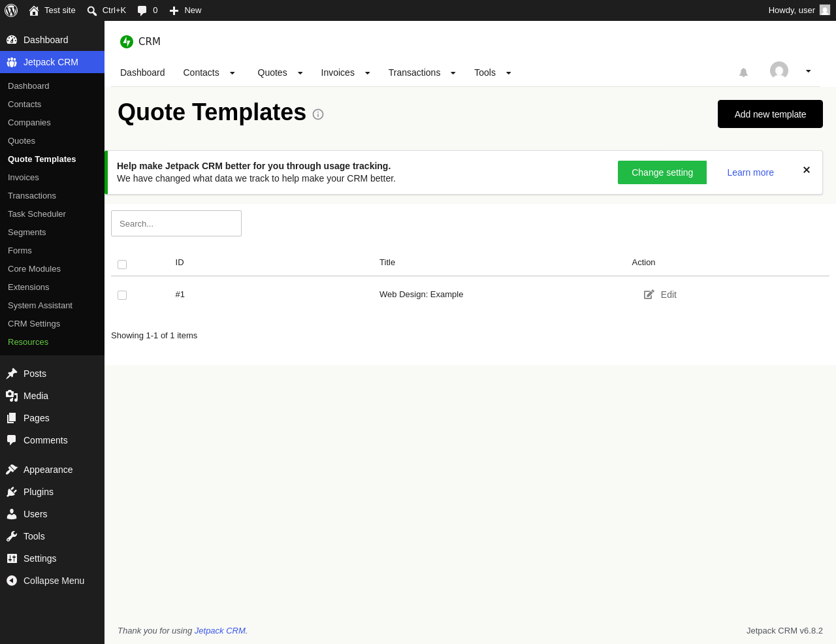
Task: Open the comments bubble icon in admin bar
Action: (x=142, y=10)
